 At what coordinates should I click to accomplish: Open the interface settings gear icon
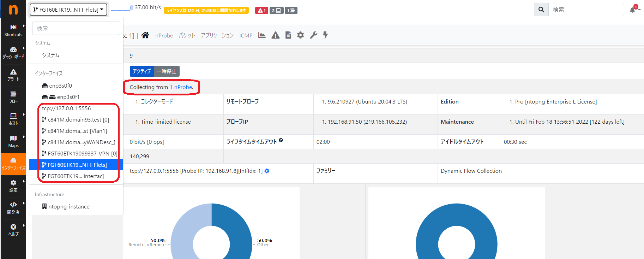tap(300, 35)
